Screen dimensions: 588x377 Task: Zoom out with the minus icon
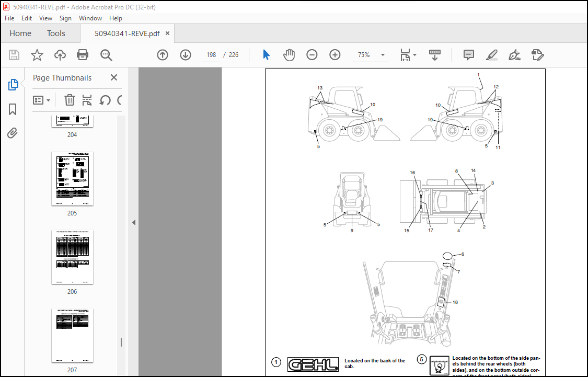[312, 55]
